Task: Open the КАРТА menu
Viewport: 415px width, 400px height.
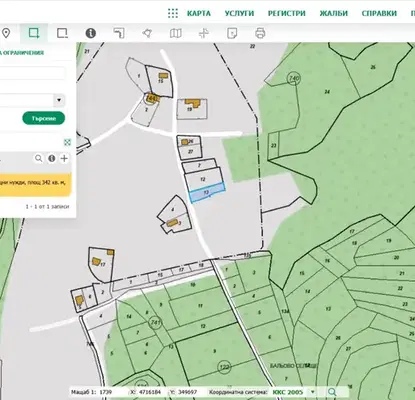Action: point(199,13)
